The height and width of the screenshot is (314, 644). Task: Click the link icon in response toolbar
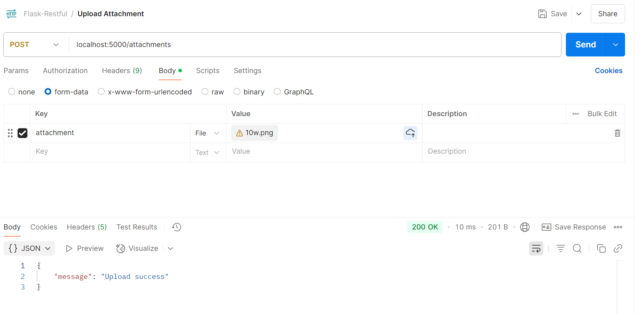tap(618, 248)
